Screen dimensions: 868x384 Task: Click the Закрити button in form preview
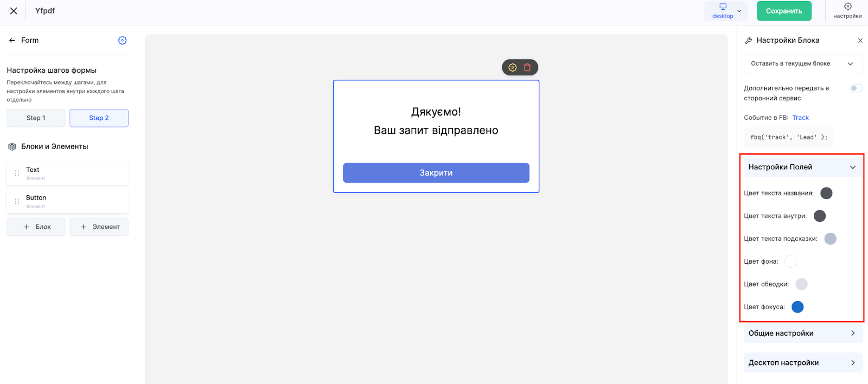click(436, 173)
